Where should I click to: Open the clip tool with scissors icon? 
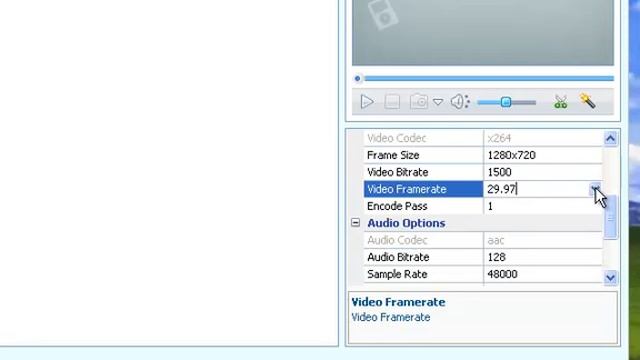560,102
